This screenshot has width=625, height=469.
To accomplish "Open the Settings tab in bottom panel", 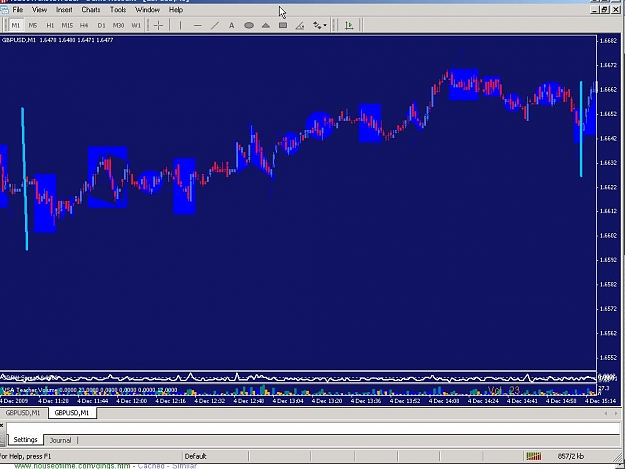I will [x=26, y=440].
